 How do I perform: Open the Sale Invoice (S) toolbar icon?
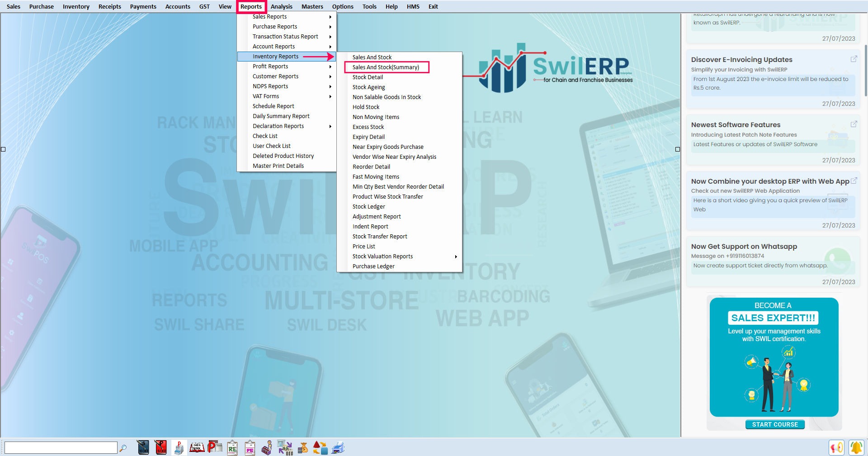click(143, 447)
